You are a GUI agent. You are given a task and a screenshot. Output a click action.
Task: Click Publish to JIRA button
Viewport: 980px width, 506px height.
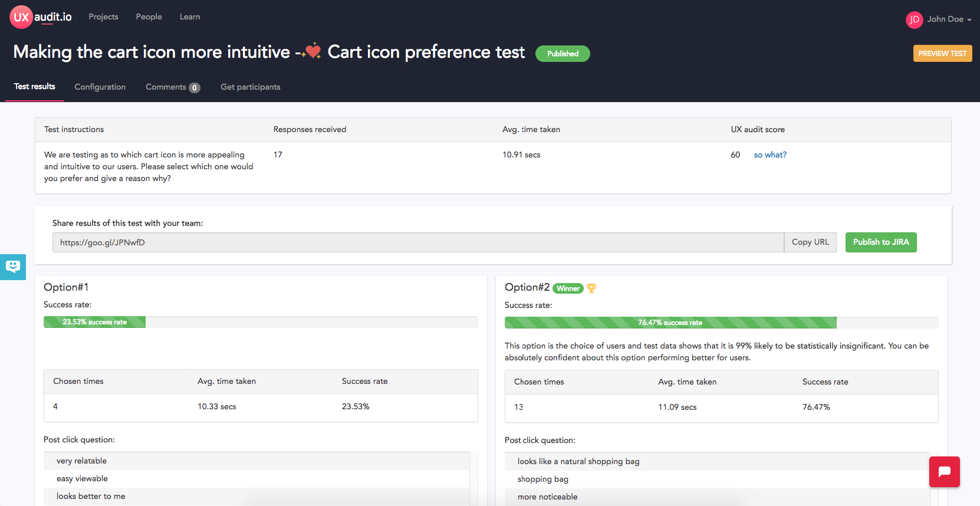tap(881, 242)
